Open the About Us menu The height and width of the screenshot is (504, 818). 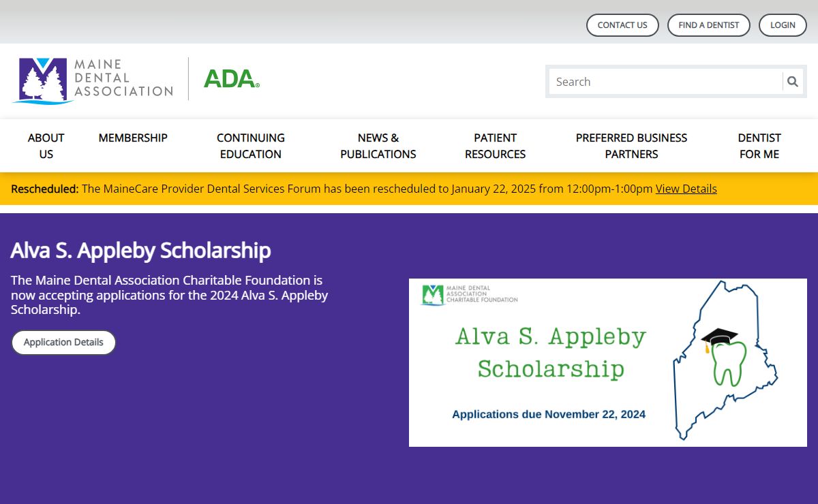click(46, 146)
